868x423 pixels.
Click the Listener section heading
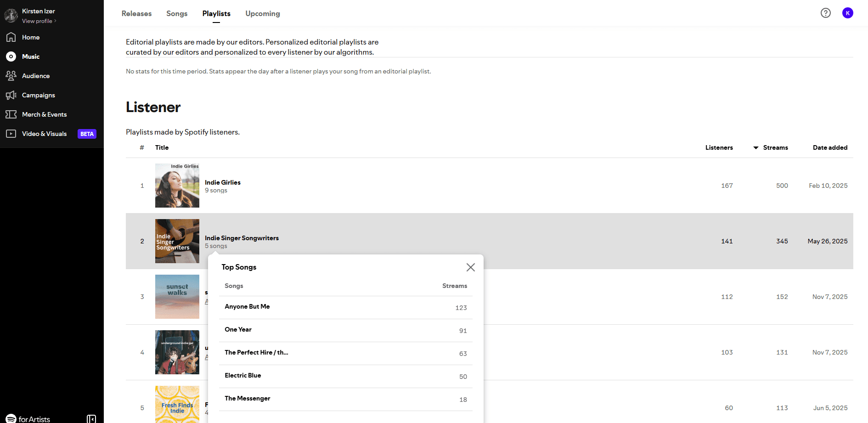point(153,107)
